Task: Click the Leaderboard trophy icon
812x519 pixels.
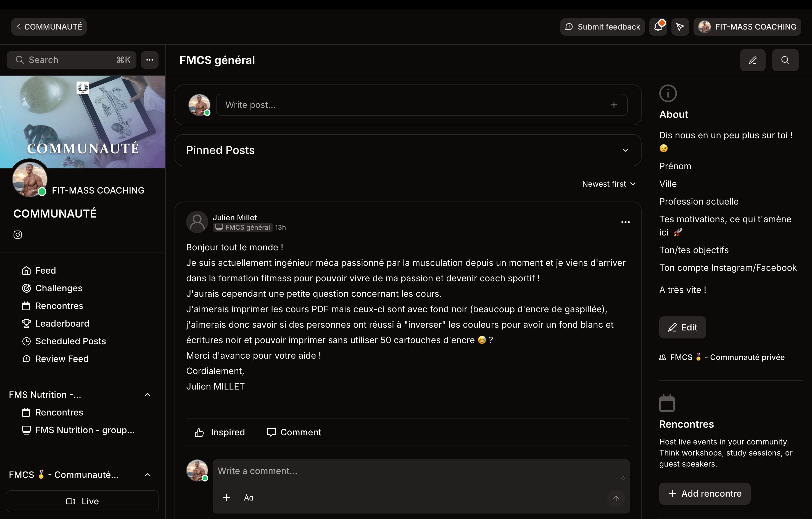Action: tap(26, 323)
